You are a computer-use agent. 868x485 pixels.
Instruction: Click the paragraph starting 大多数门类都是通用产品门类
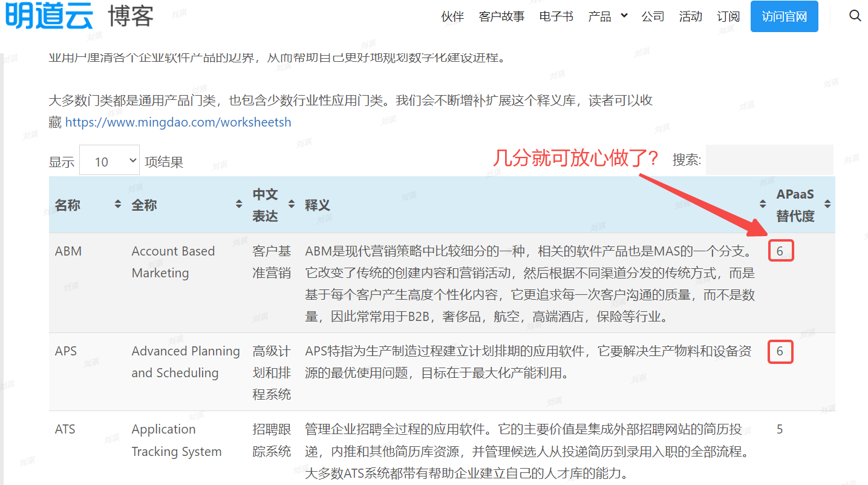pyautogui.click(x=351, y=111)
